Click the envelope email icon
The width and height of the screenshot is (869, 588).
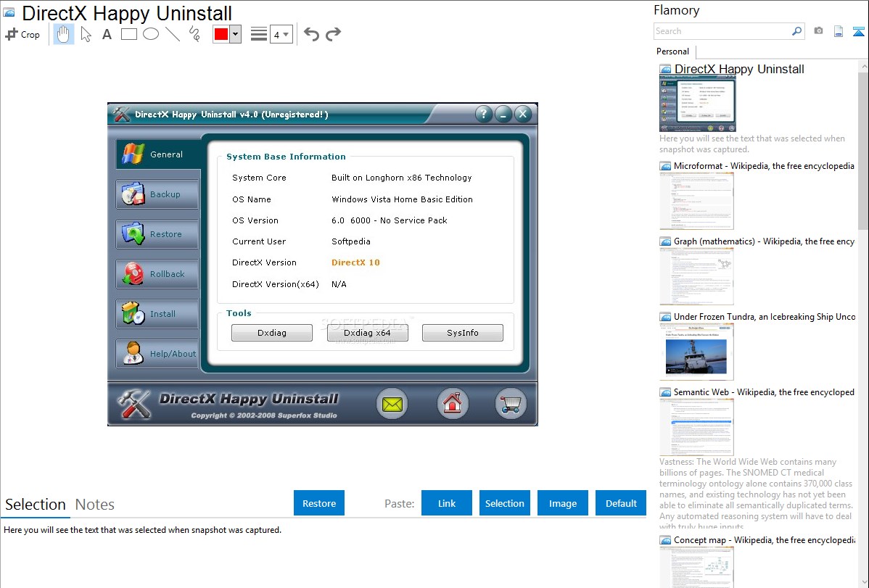pyautogui.click(x=392, y=404)
